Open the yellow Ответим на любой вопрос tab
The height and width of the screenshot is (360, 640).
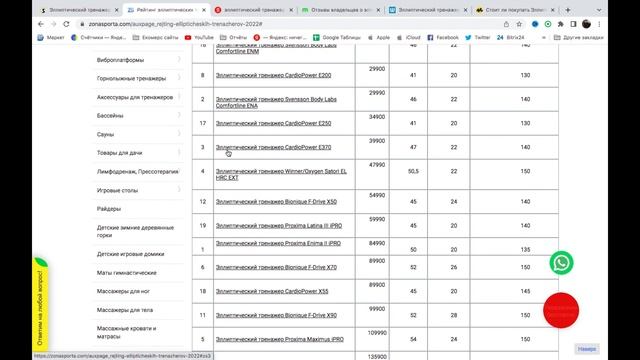[x=40, y=304]
